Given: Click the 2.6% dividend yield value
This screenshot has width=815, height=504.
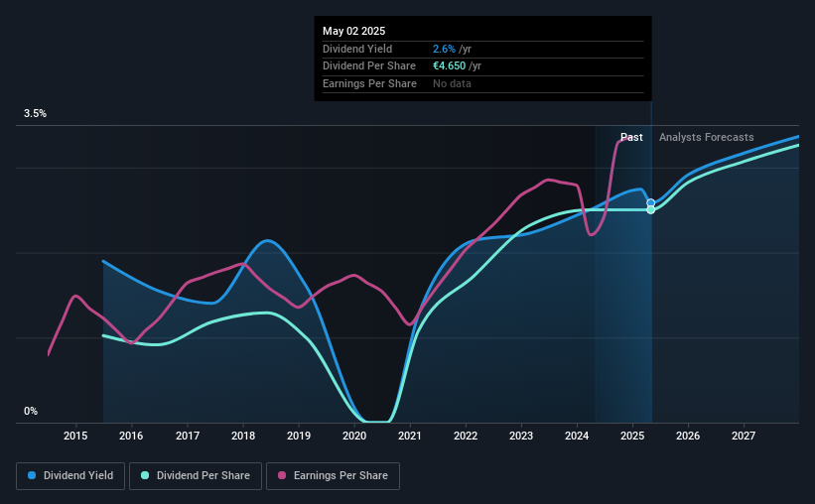Looking at the screenshot, I should coord(444,49).
